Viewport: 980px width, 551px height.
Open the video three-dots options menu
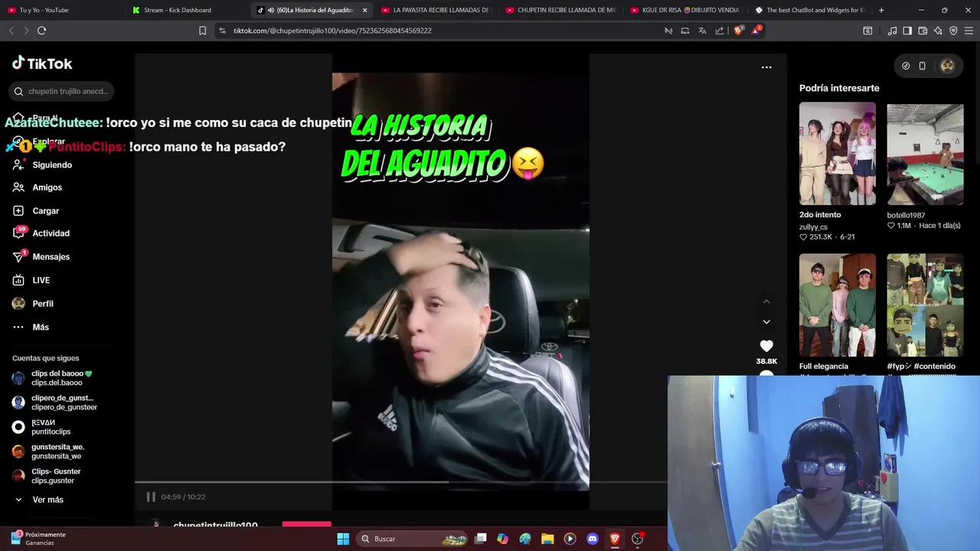click(x=766, y=67)
